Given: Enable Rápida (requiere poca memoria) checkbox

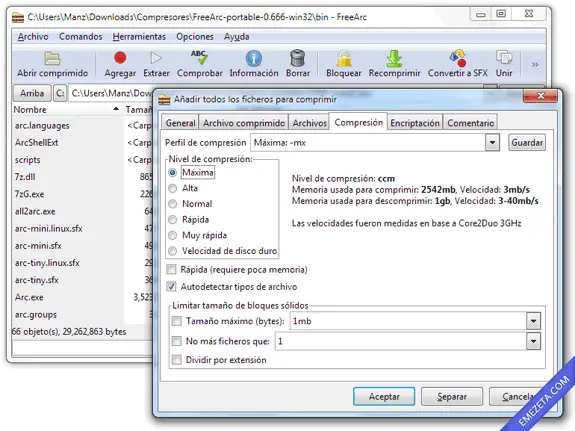Looking at the screenshot, I should [x=171, y=270].
